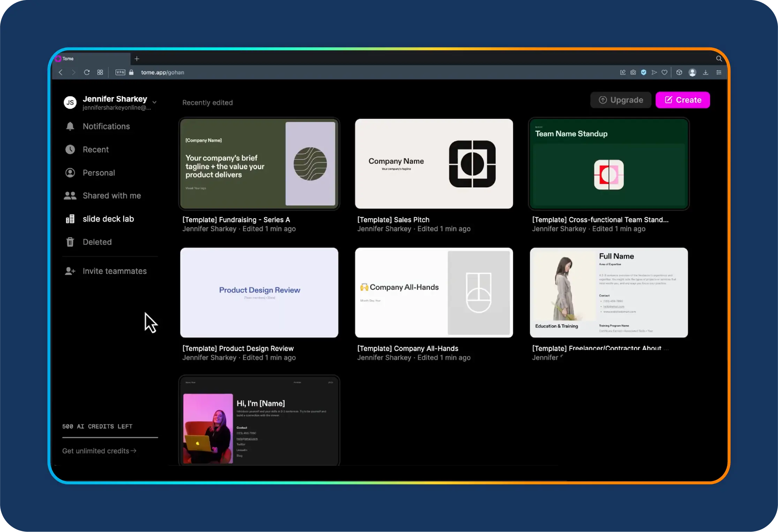
Task: Click the Notifications bell icon
Action: click(x=70, y=126)
